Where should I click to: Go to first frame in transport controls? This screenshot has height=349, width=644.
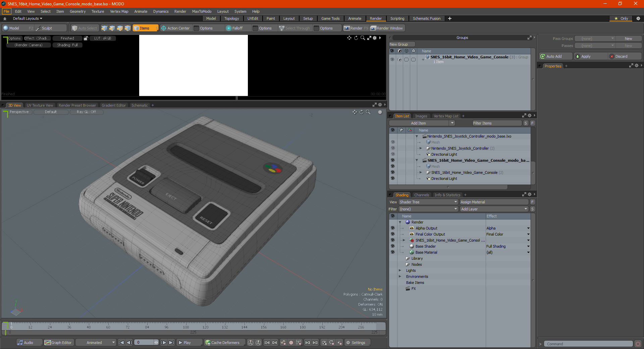[121, 343]
